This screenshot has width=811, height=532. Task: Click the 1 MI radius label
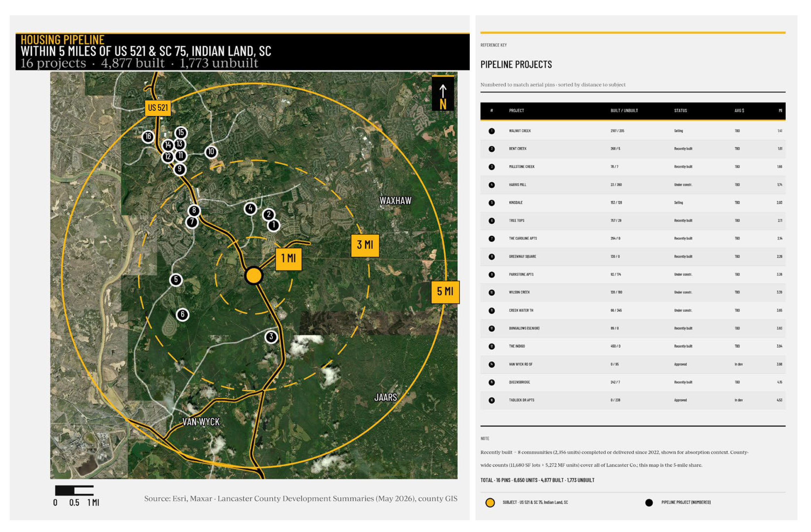click(x=289, y=258)
